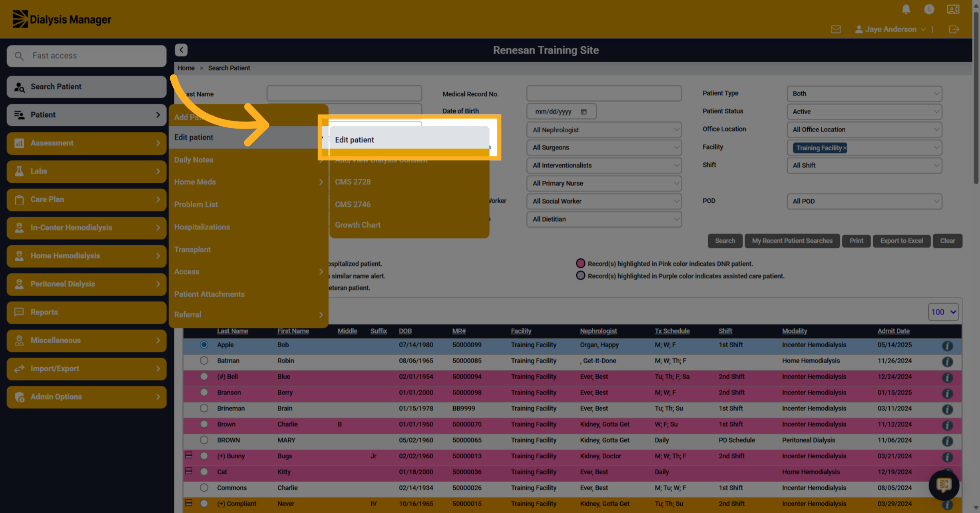This screenshot has width=980, height=513.
Task: Select the radio button for Batman Robin
Action: (x=204, y=361)
